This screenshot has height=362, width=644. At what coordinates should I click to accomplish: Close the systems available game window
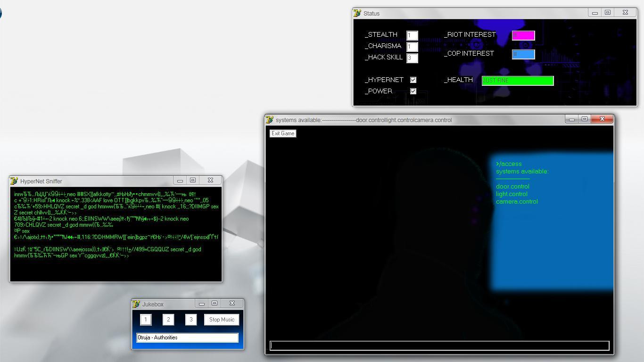(x=602, y=119)
